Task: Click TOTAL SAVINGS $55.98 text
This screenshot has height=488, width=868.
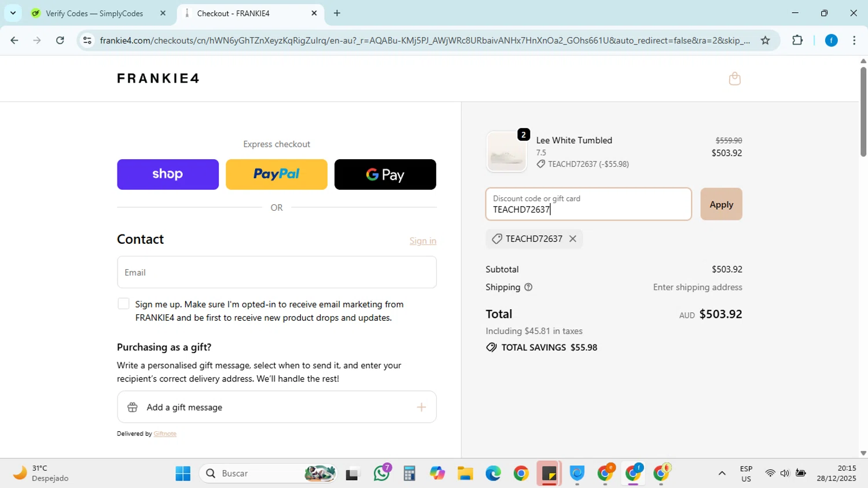Action: click(x=549, y=348)
